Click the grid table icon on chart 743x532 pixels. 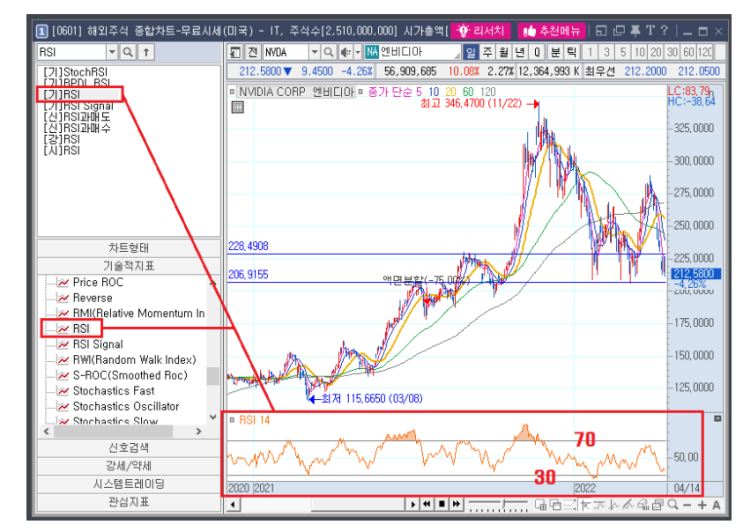pos(238,108)
